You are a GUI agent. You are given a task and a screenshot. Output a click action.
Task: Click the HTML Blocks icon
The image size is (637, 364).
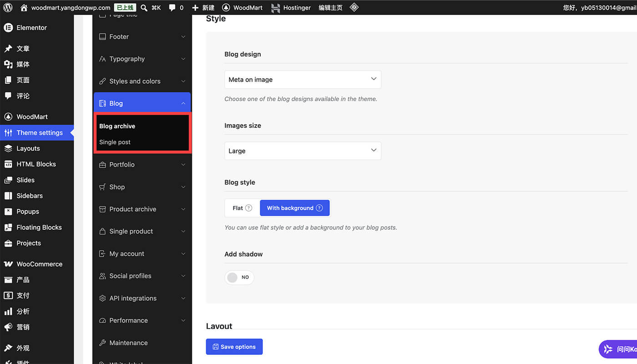coord(8,164)
